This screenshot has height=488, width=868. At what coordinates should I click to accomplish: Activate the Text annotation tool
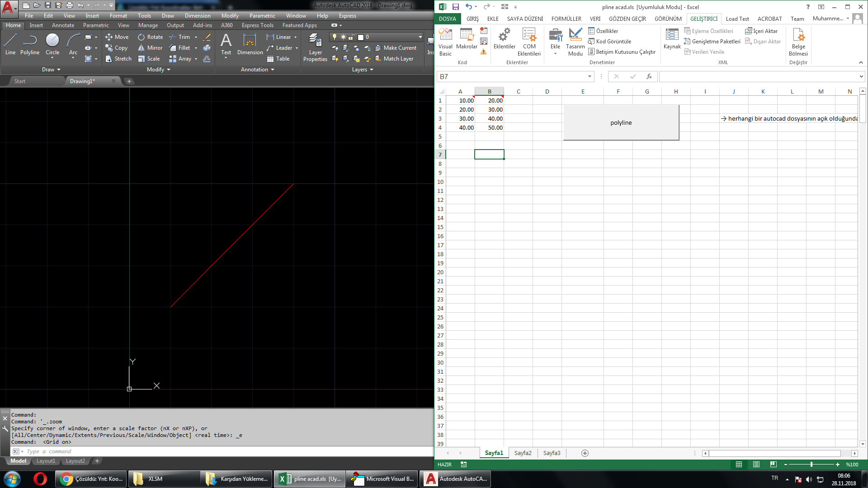click(x=226, y=44)
